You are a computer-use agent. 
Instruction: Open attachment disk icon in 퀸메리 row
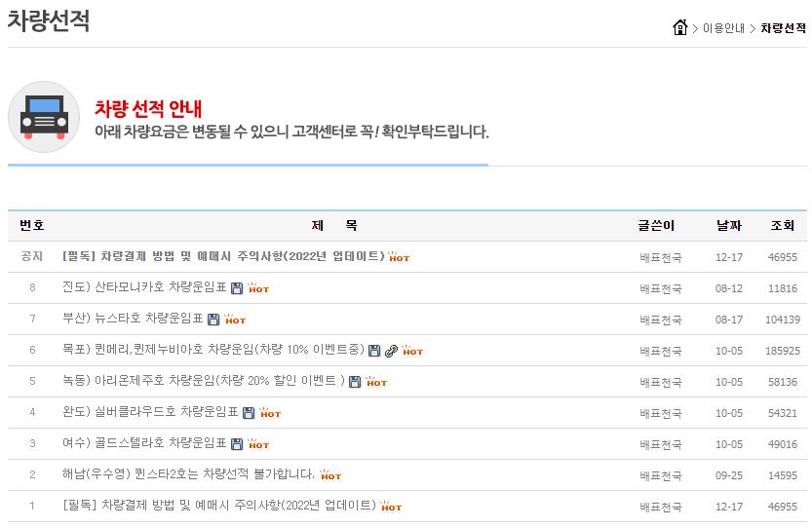pos(374,351)
